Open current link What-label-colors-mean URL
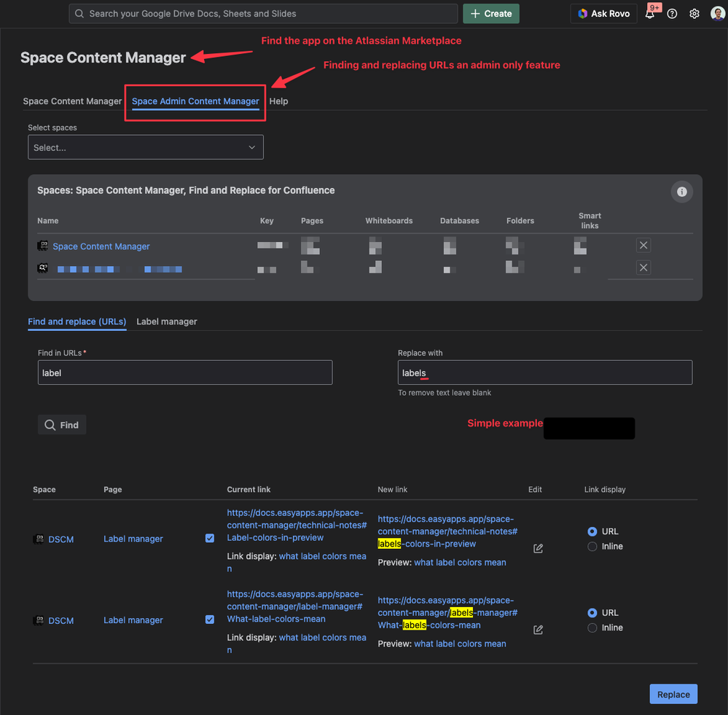 [295, 606]
